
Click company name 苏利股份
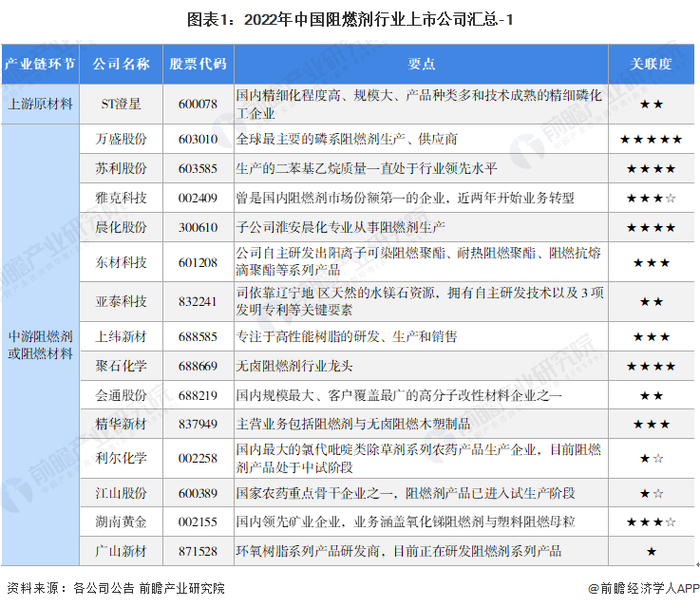pos(121,168)
